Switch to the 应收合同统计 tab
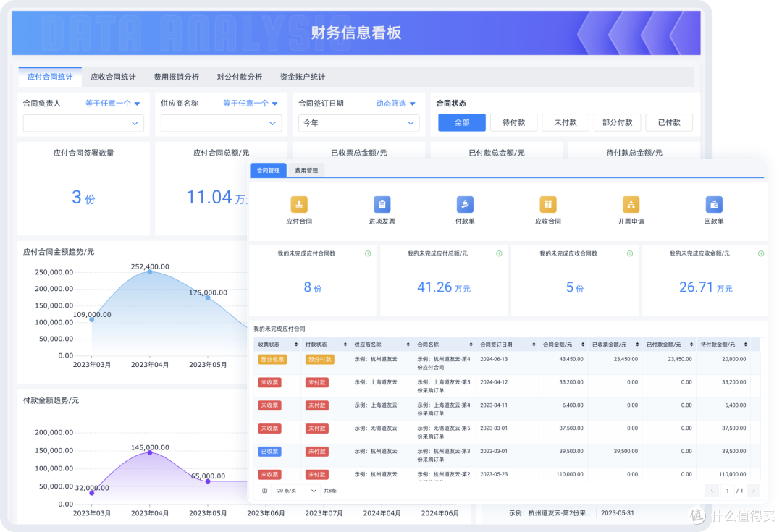 (x=113, y=76)
